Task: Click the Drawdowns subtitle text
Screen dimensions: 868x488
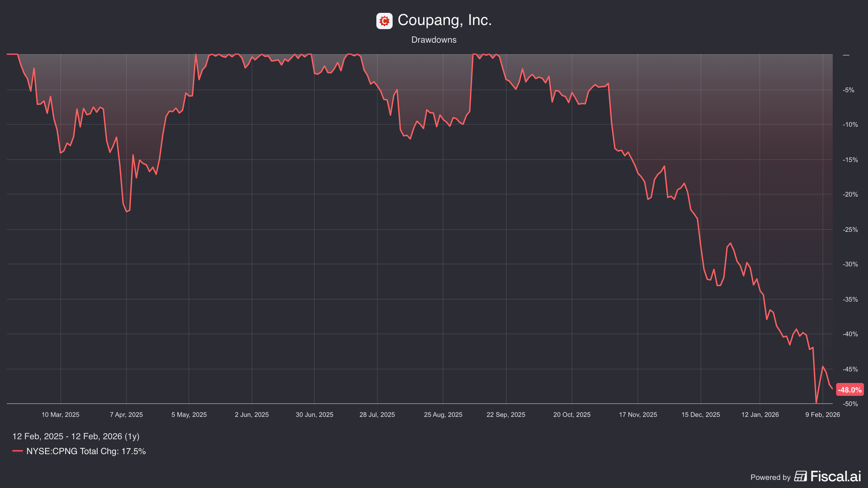Action: (x=434, y=40)
